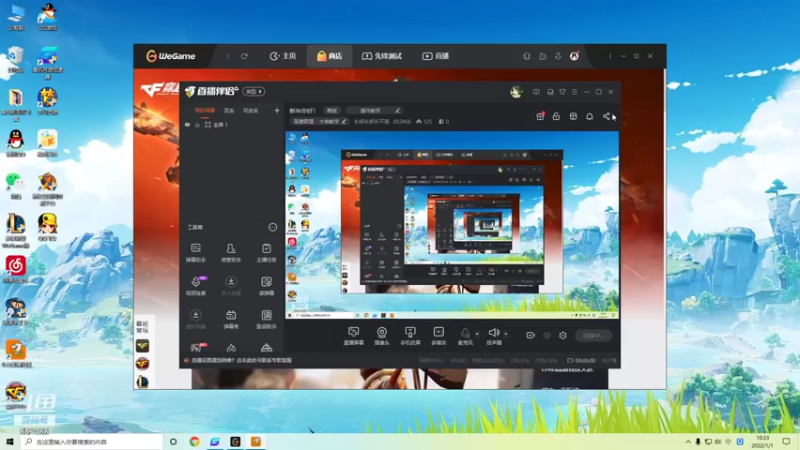Mute the 麦克风 microphone

point(465,336)
